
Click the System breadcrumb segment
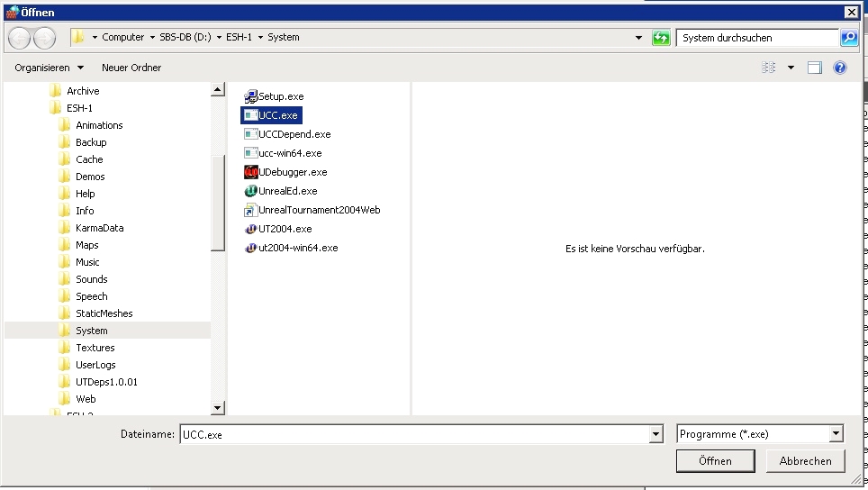pyautogui.click(x=284, y=37)
